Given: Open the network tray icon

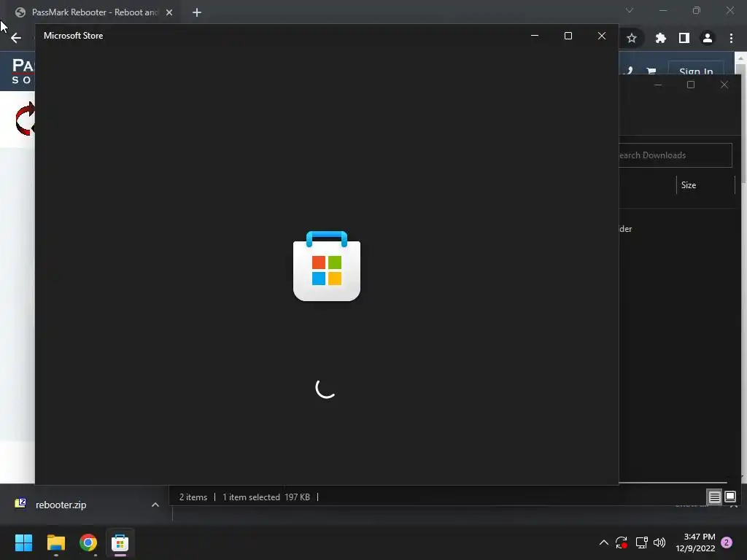Looking at the screenshot, I should pos(641,542).
